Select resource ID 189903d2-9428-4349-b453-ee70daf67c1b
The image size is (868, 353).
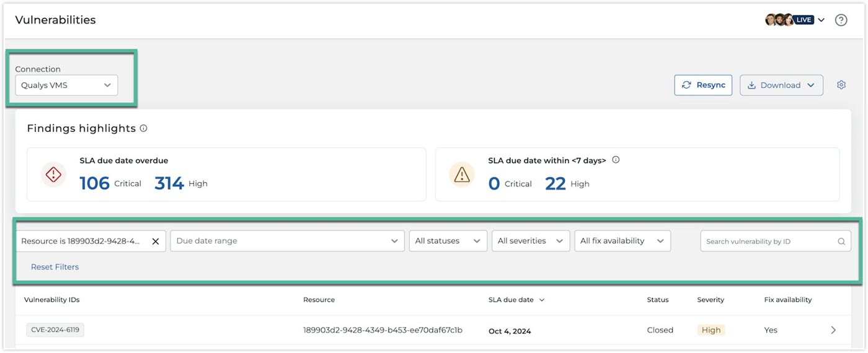click(383, 330)
